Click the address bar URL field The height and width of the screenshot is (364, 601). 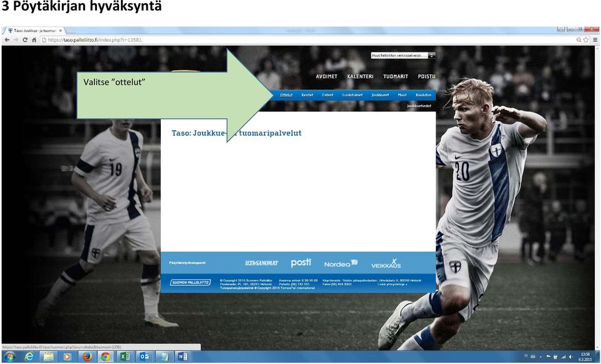point(307,40)
